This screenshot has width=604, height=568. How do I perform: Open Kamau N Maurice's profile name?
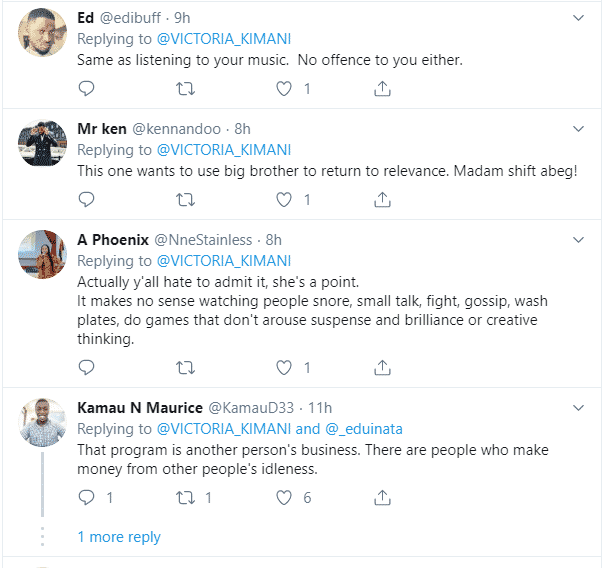[138, 408]
